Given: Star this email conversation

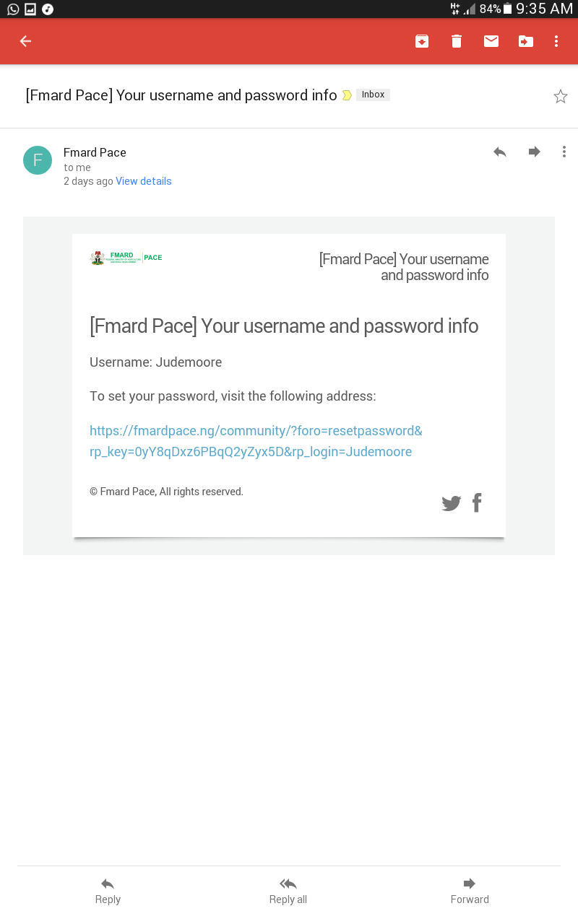Looking at the screenshot, I should point(561,96).
